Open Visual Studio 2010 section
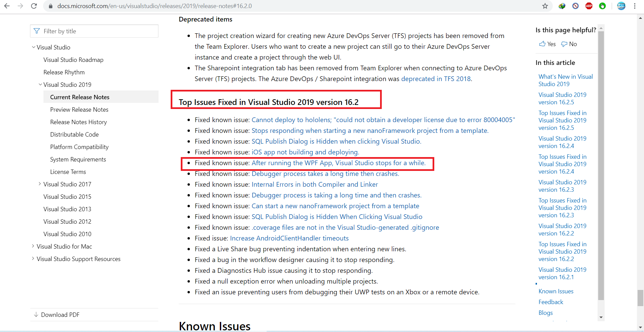Screen dimensions: 644x332 pos(67,234)
